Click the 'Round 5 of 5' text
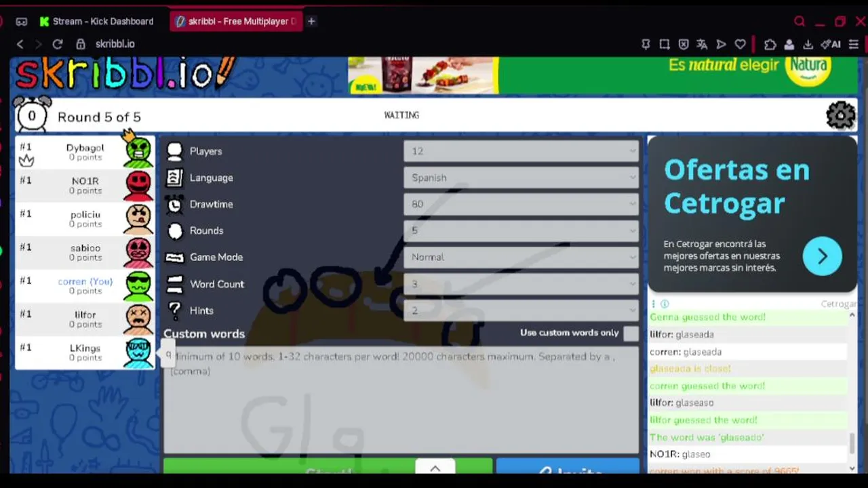The height and width of the screenshot is (488, 868). coord(99,117)
